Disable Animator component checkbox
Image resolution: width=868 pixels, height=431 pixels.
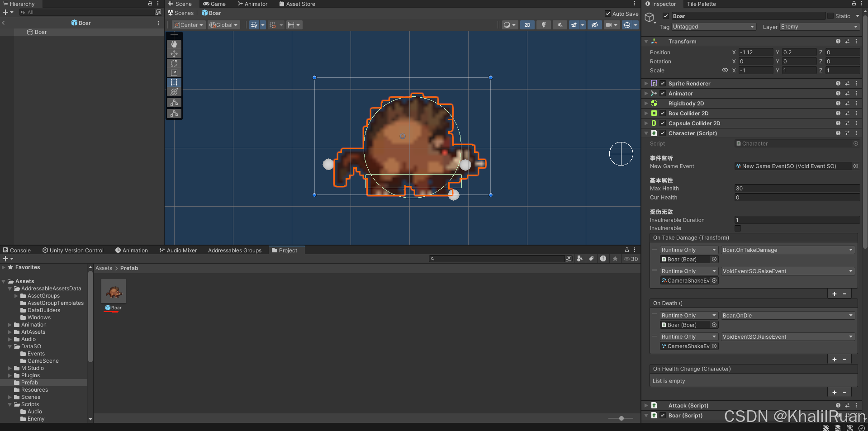663,93
